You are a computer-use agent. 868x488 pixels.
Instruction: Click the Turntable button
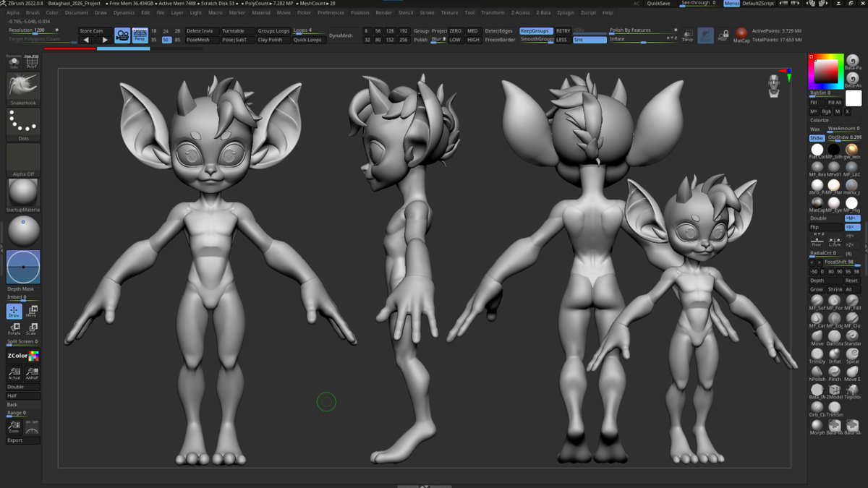pos(237,31)
